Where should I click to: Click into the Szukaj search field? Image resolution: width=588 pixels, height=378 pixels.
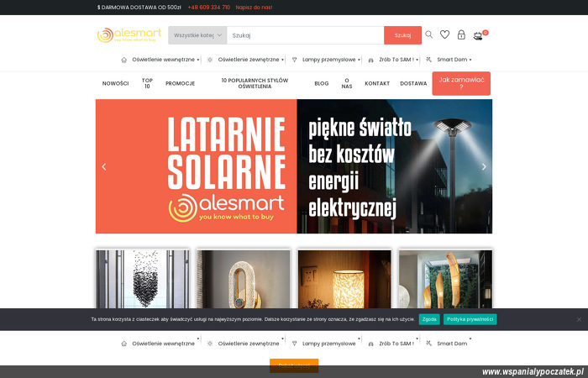tap(305, 35)
